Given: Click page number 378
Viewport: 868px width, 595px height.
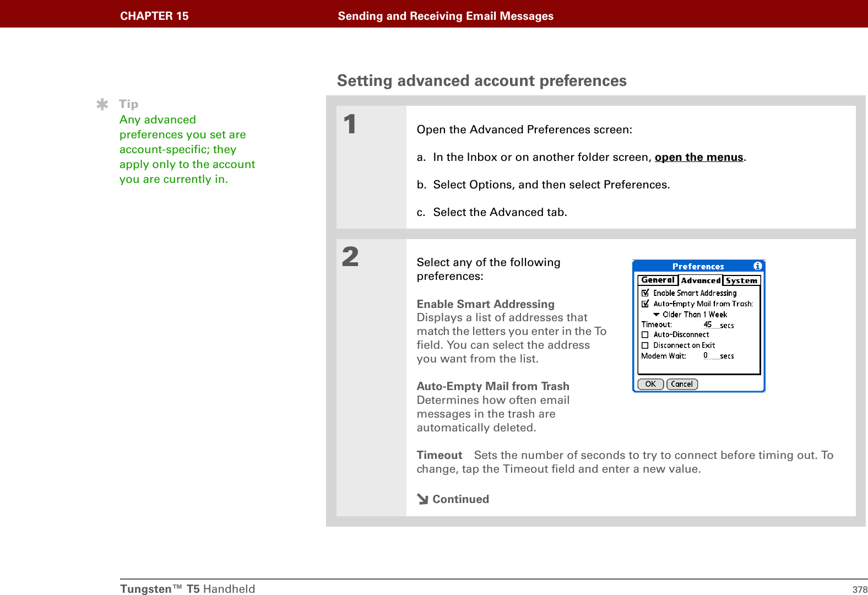Looking at the screenshot, I should click(860, 589).
